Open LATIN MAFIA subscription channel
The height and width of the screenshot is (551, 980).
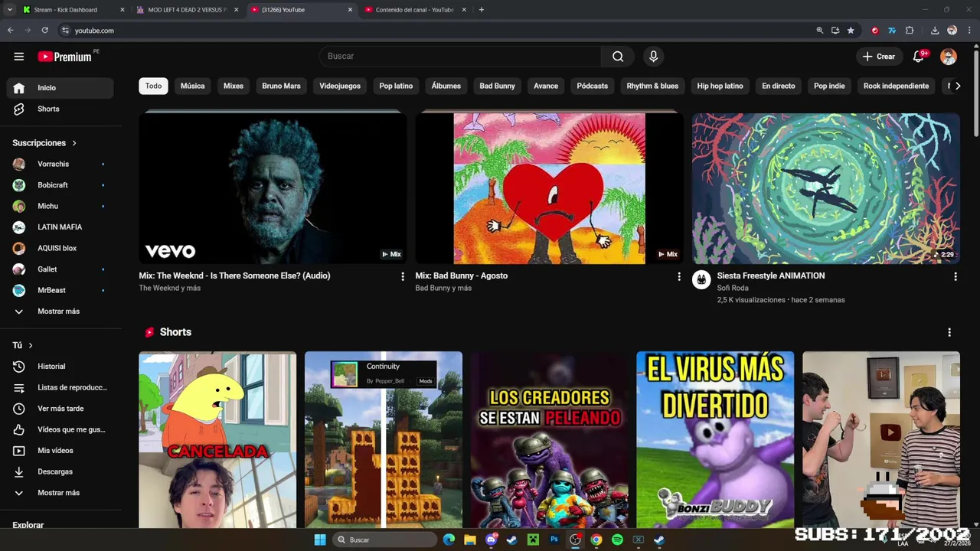point(60,227)
